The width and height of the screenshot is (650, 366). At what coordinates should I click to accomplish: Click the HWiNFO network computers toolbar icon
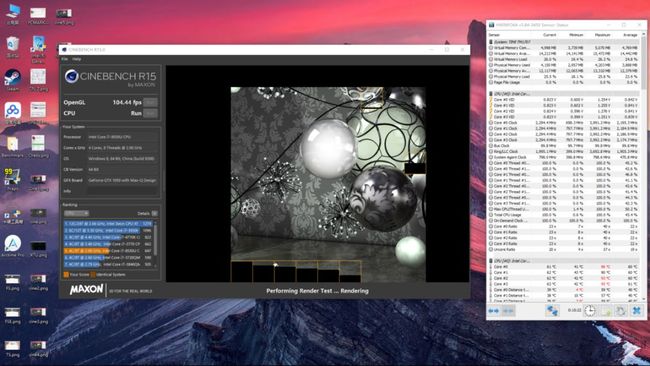tap(552, 310)
